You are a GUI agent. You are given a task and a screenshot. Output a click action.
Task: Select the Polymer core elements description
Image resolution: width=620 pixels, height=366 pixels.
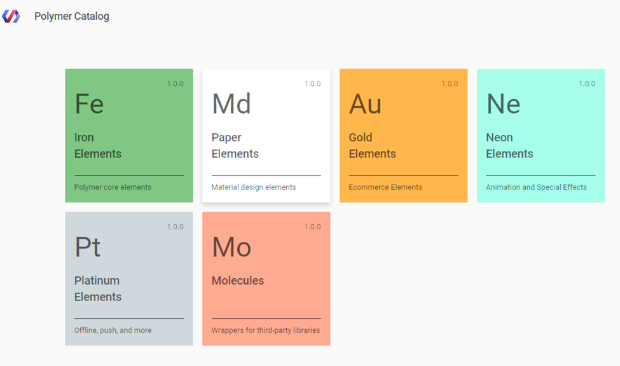pos(113,187)
